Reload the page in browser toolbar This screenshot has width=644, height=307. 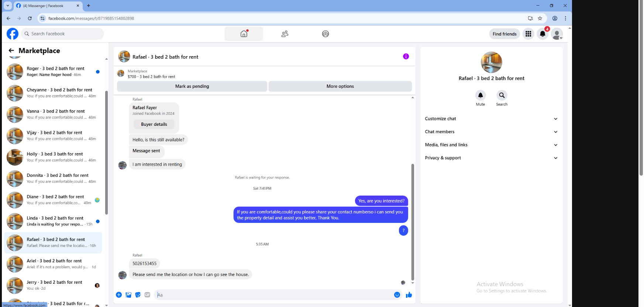30,18
